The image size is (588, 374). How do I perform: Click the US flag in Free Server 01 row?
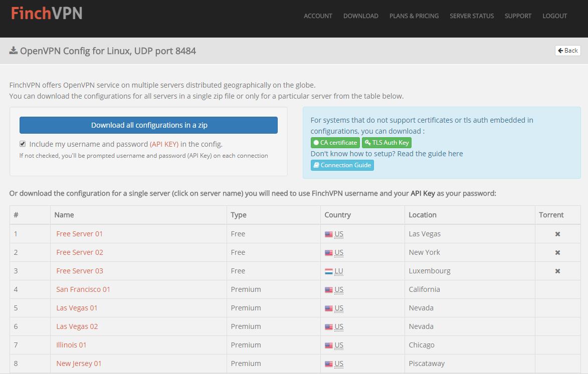pyautogui.click(x=328, y=234)
